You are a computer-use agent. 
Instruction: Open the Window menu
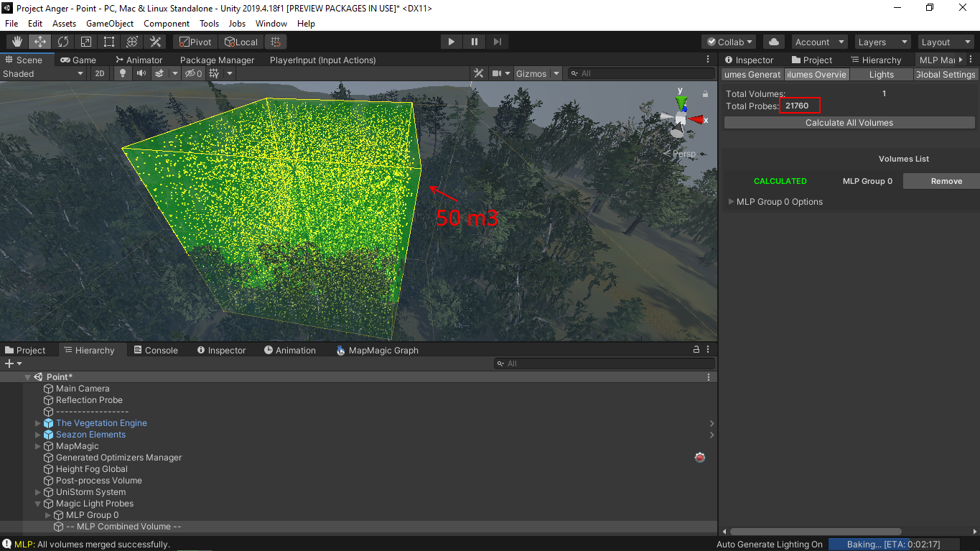pyautogui.click(x=271, y=23)
